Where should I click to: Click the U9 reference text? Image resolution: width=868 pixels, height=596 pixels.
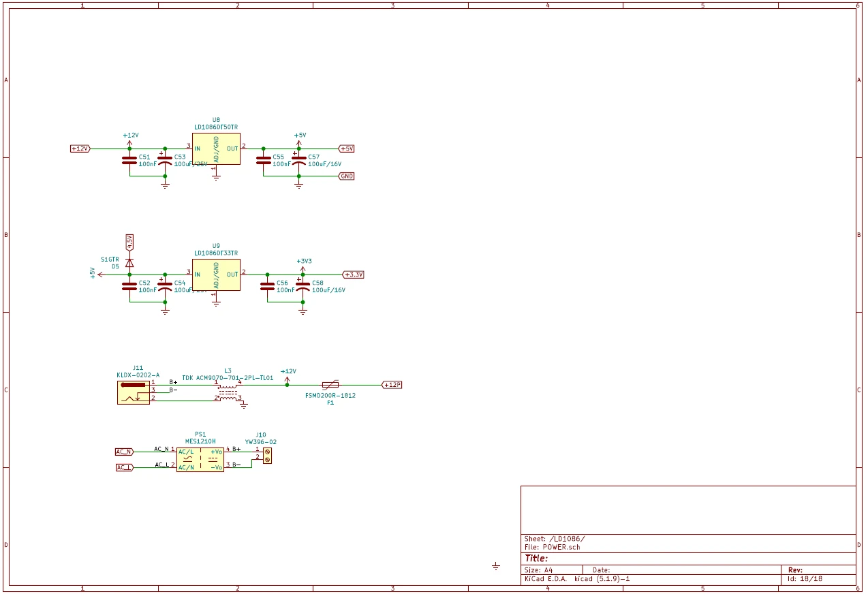216,246
